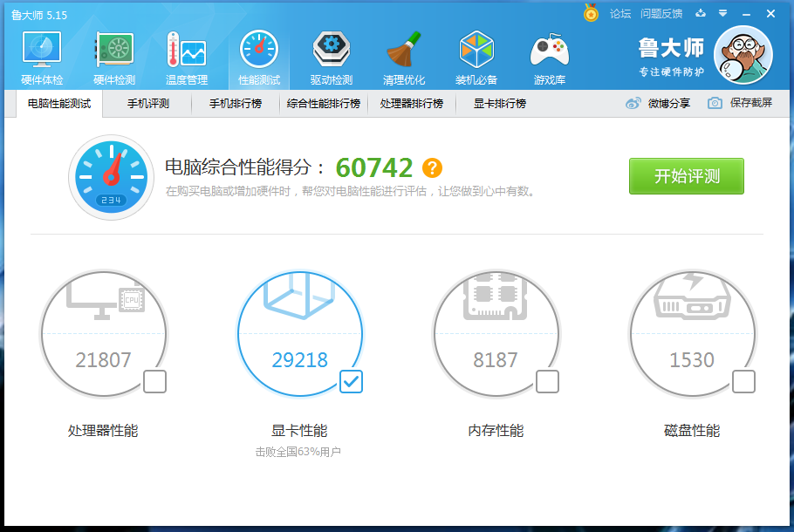Click the CPU monitor circle showing 21807

(x=103, y=333)
